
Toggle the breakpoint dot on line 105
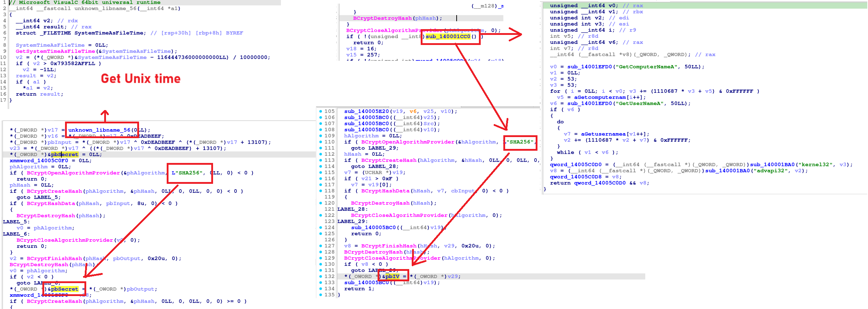tap(320, 112)
